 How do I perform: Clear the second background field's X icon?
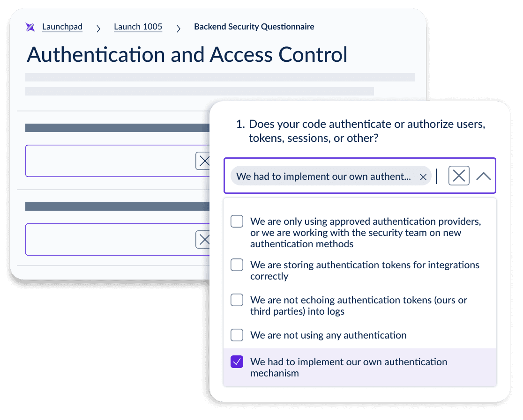[x=204, y=240]
